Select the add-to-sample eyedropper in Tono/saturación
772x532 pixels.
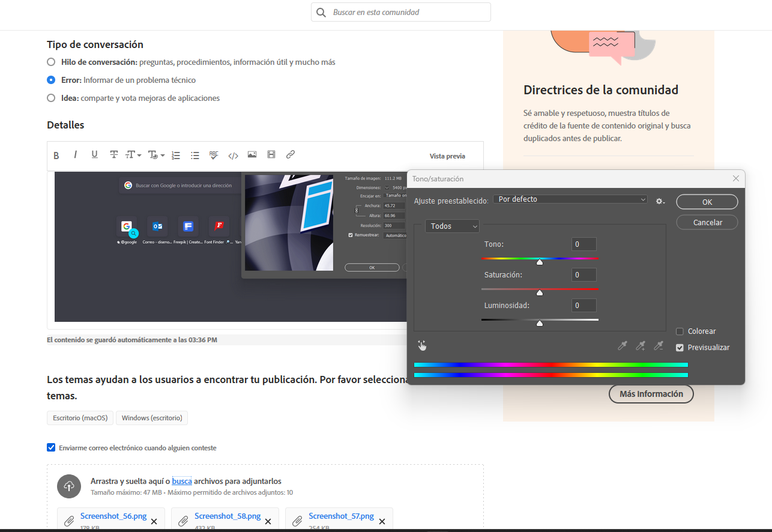point(641,346)
